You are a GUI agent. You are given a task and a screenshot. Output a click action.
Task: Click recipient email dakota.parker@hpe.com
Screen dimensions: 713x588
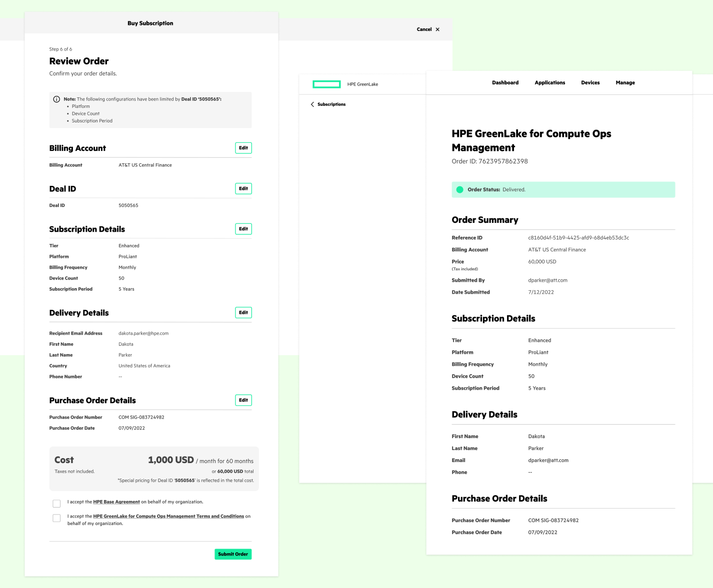143,333
